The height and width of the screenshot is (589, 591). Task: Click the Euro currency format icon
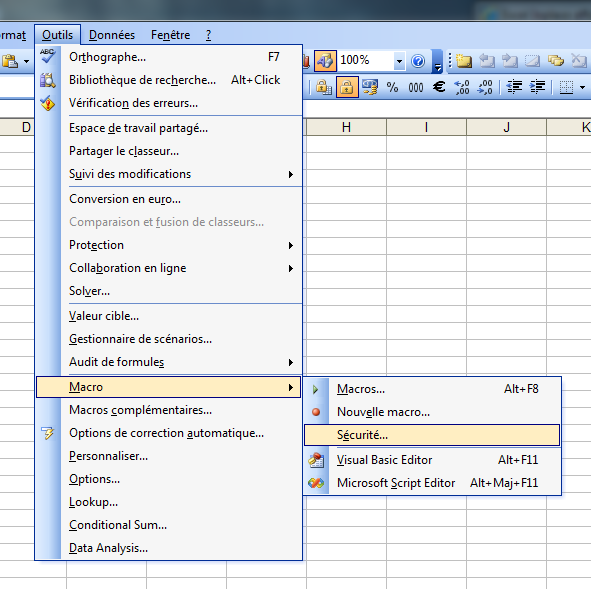[439, 87]
